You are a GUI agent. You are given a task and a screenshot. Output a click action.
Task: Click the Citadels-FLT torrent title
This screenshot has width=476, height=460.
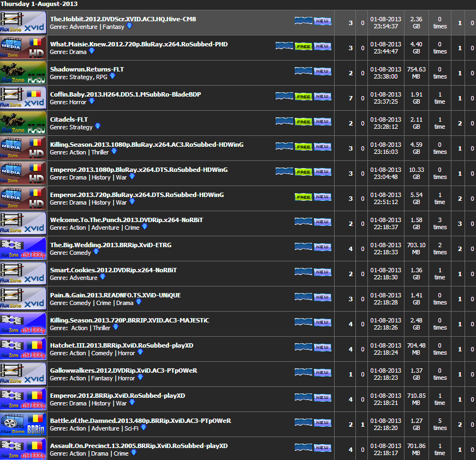(69, 120)
